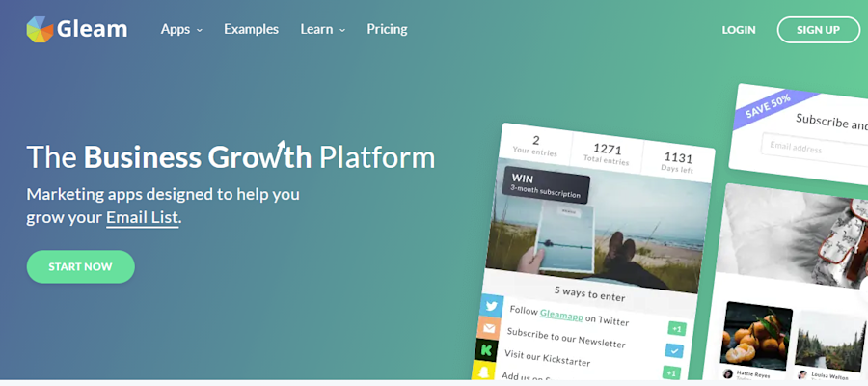Click +1 badge on Follow Twitter row
The image size is (868, 386).
[676, 329]
